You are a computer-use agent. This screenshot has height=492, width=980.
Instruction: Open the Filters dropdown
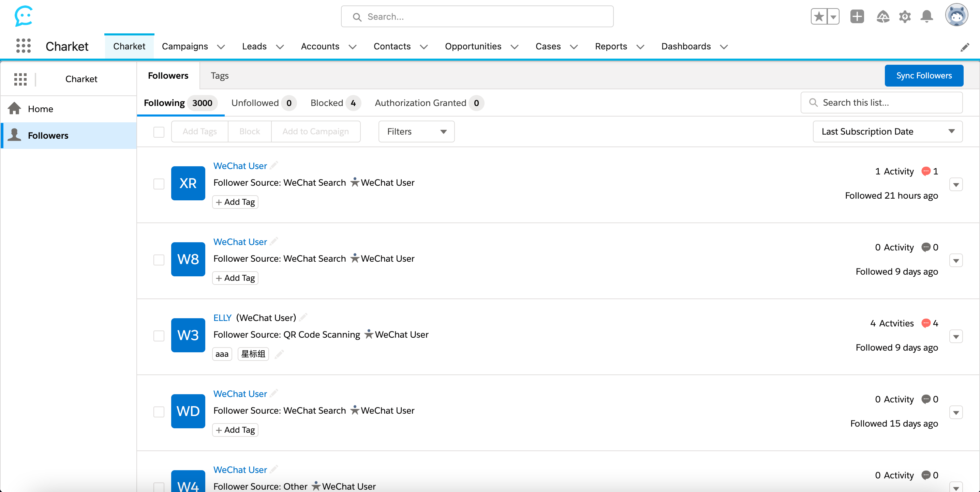pyautogui.click(x=416, y=132)
